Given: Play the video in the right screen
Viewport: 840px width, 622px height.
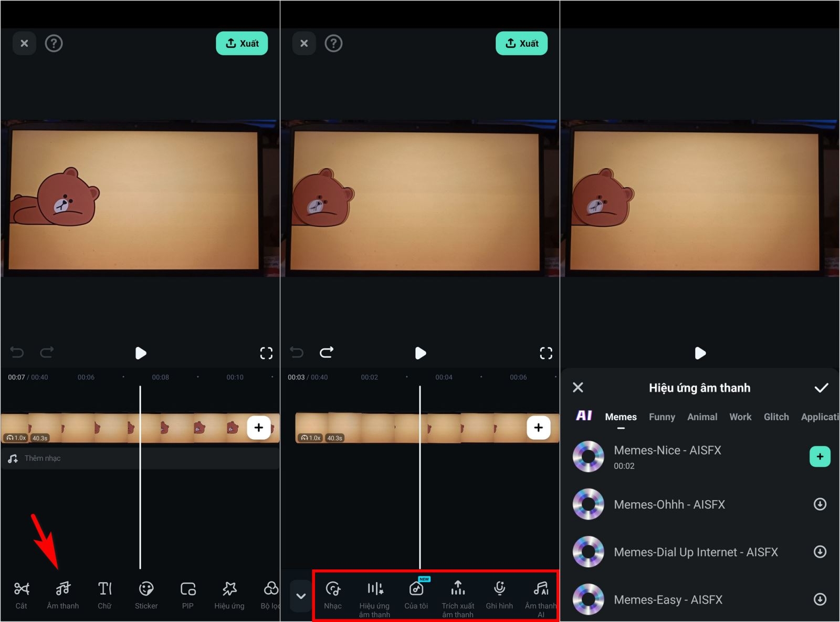Looking at the screenshot, I should click(700, 353).
